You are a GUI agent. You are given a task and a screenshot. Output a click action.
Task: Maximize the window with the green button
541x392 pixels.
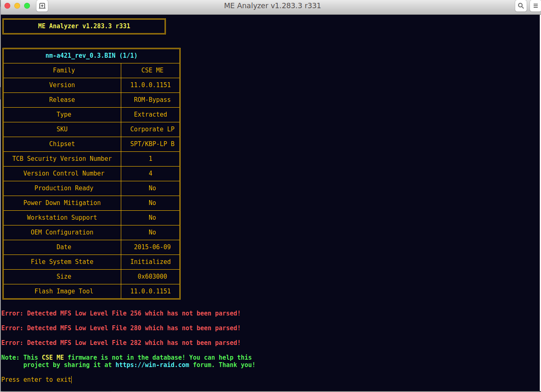click(x=27, y=6)
